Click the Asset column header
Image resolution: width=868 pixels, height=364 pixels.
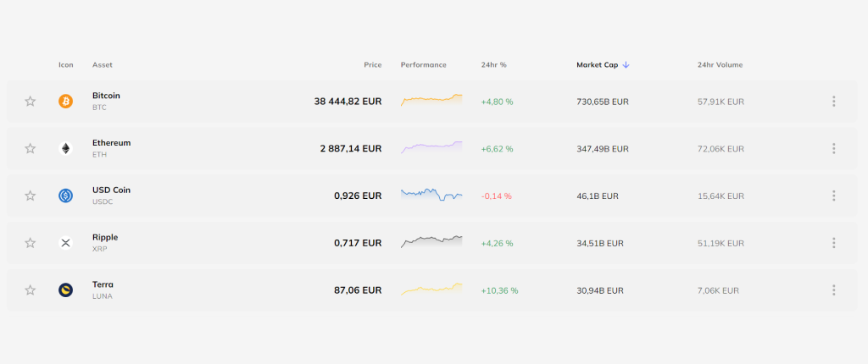pyautogui.click(x=103, y=64)
